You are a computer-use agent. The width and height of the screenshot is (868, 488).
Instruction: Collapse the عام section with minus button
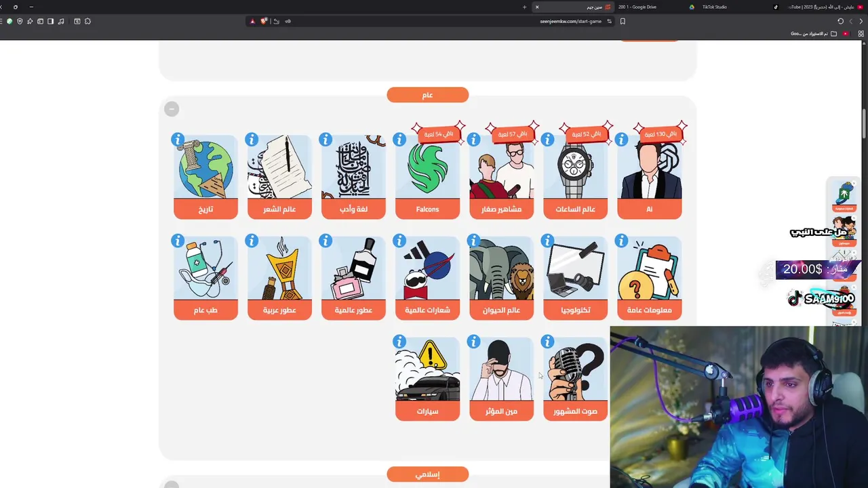(172, 108)
